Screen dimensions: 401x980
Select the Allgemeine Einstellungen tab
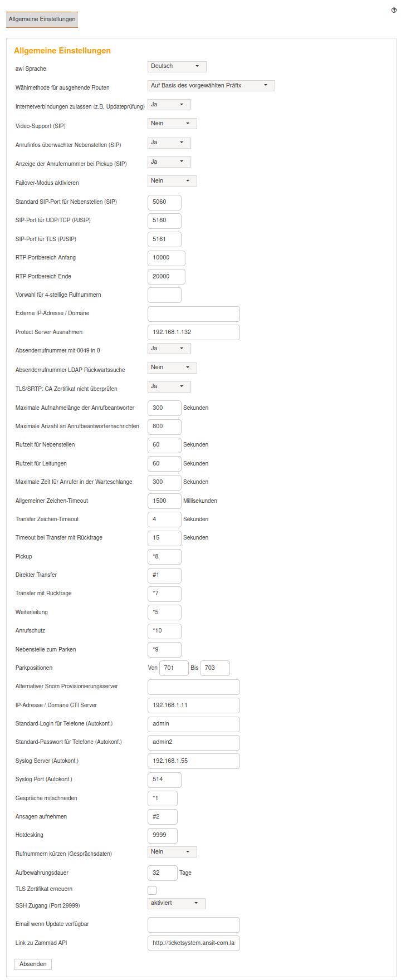point(42,19)
